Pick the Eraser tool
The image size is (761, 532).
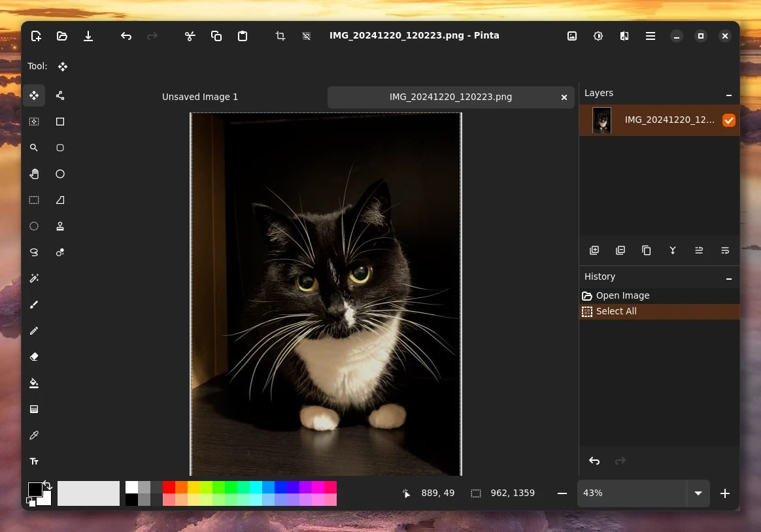coord(34,357)
